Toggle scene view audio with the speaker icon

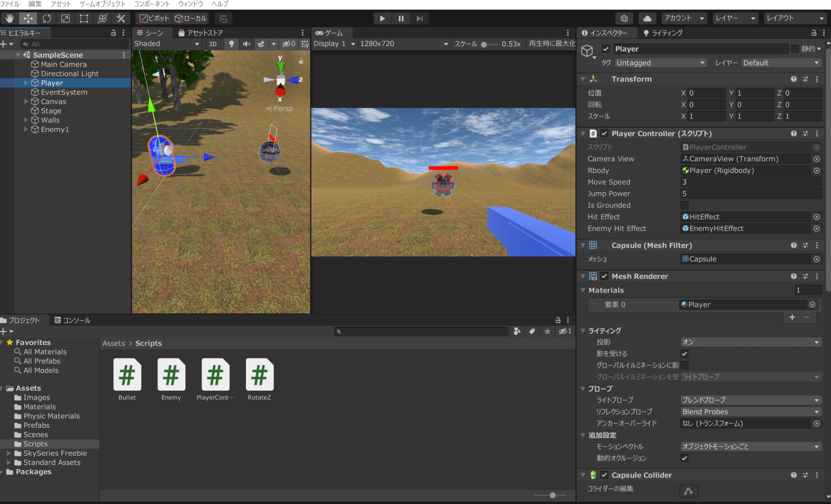click(x=246, y=44)
